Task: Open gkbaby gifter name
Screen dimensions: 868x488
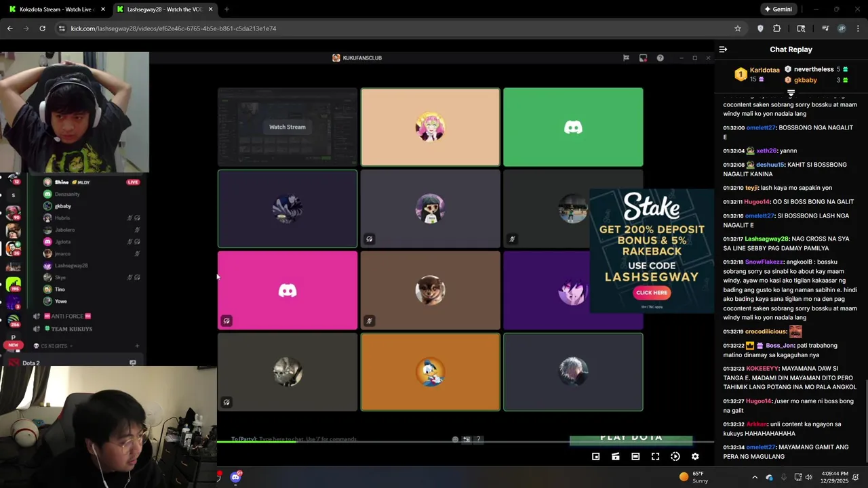Action: point(806,80)
